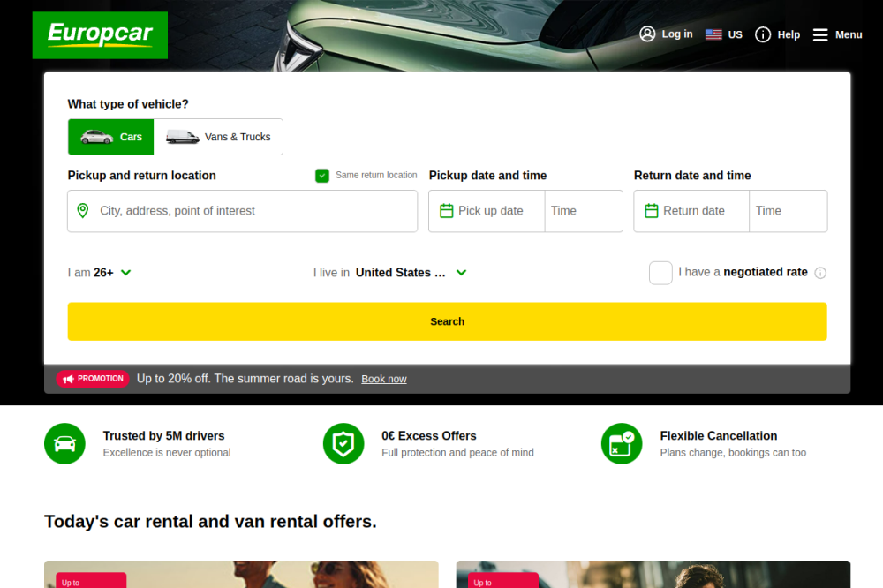Open Help from the header
This screenshot has width=883, height=588.
[789, 35]
